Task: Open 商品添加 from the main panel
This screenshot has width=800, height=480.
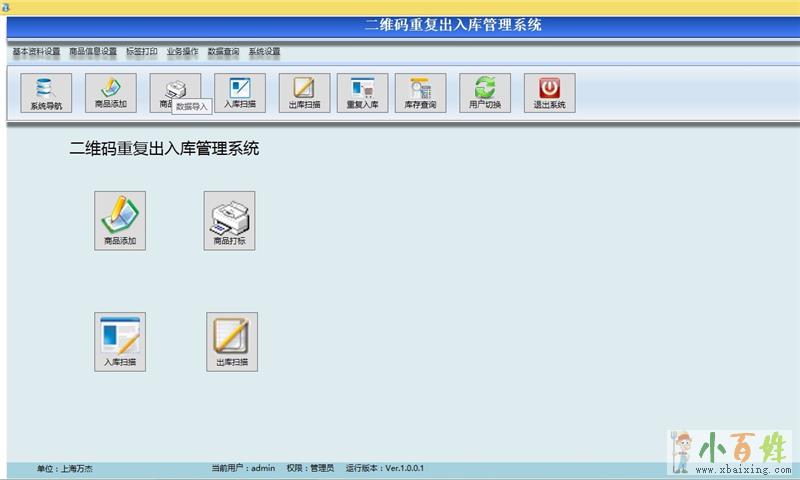Action: [120, 220]
